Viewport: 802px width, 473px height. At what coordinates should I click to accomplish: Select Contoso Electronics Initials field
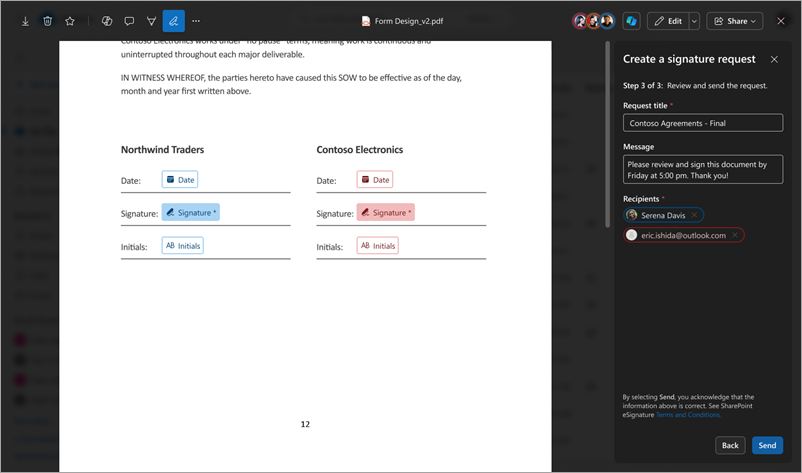click(377, 245)
